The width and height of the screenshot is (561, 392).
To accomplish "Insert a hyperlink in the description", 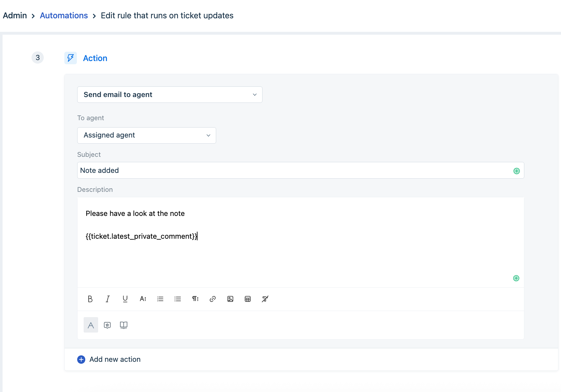I will pos(213,299).
